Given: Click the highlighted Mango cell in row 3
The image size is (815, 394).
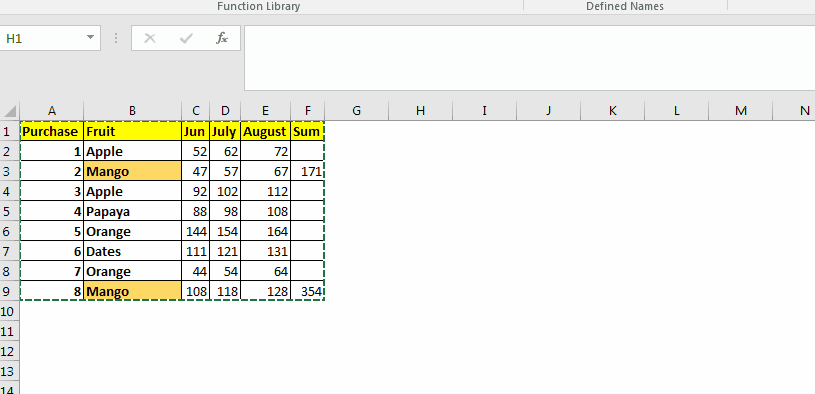Looking at the screenshot, I should coord(133,172).
